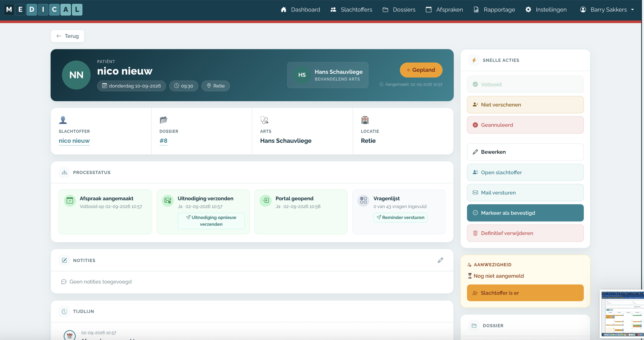Open the nico nieuw slachtoffer link
Image resolution: width=644 pixels, height=340 pixels.
(74, 141)
